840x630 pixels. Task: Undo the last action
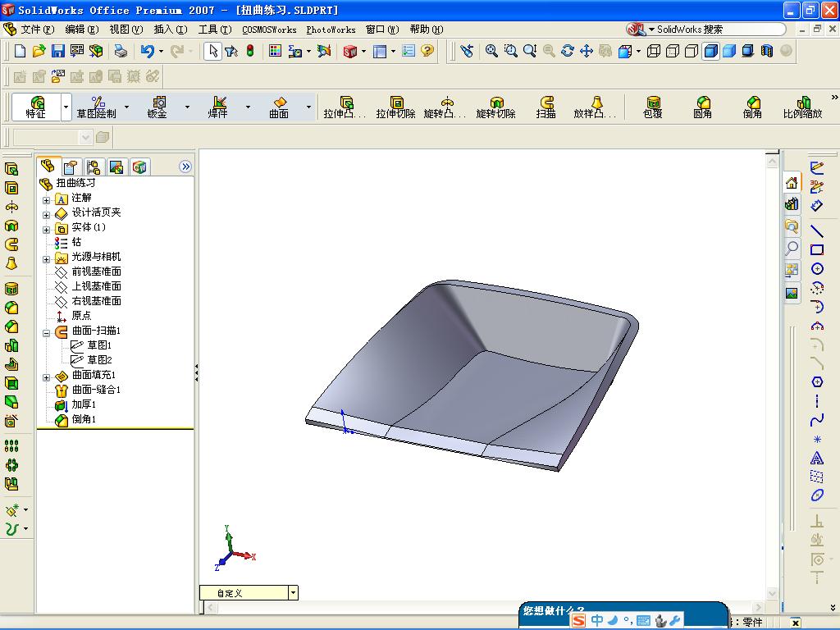tap(146, 51)
